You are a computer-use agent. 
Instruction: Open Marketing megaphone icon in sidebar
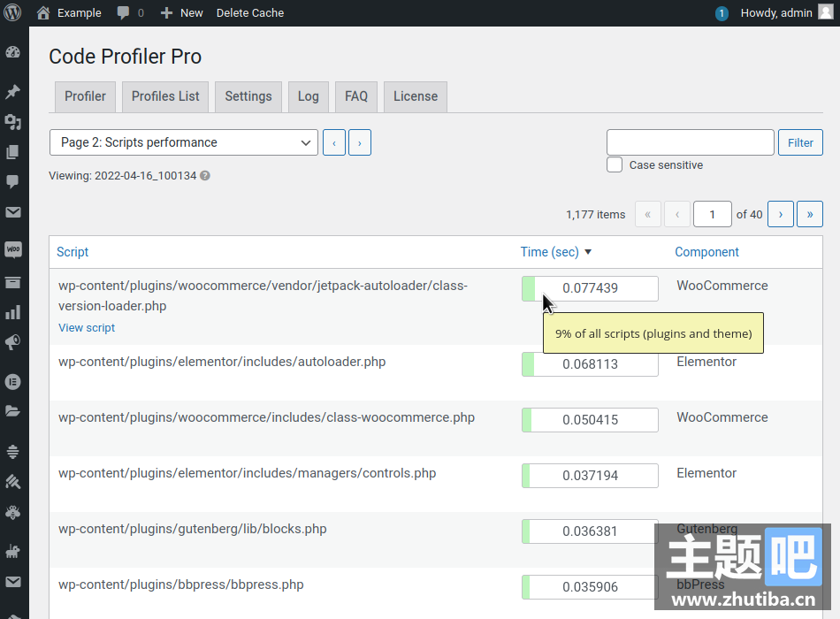click(x=12, y=342)
